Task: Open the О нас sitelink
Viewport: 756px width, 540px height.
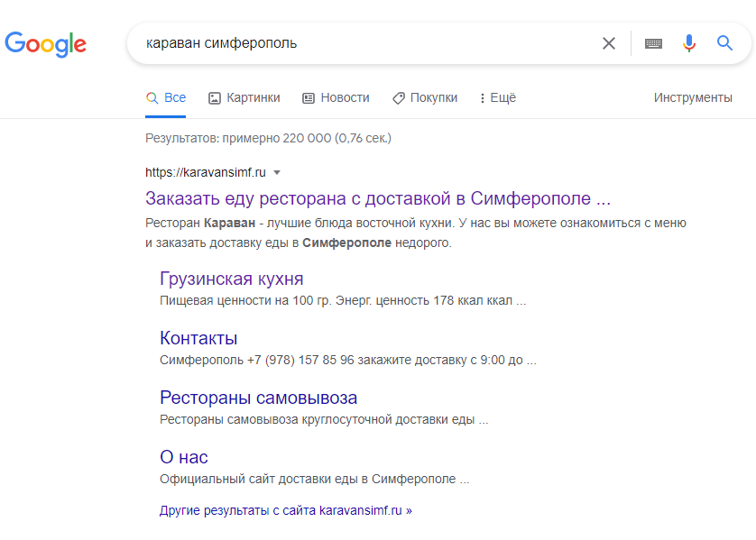Action: tap(184, 457)
